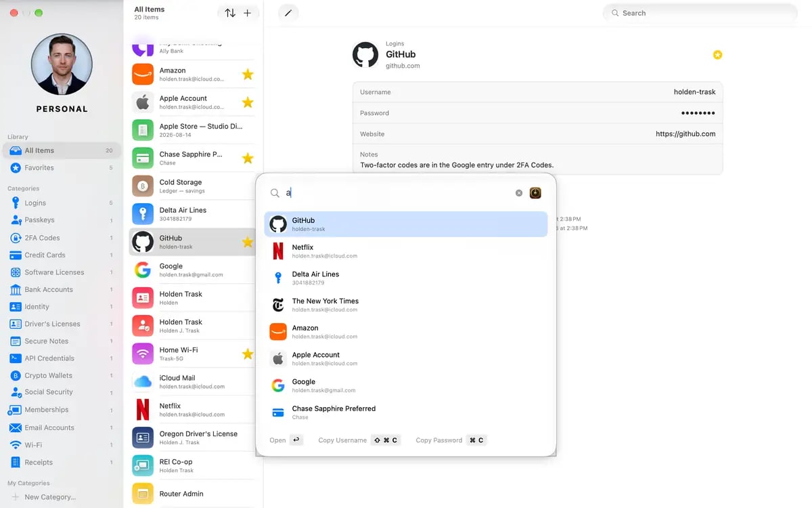
Task: Click Copy Password action
Action: tap(451, 440)
